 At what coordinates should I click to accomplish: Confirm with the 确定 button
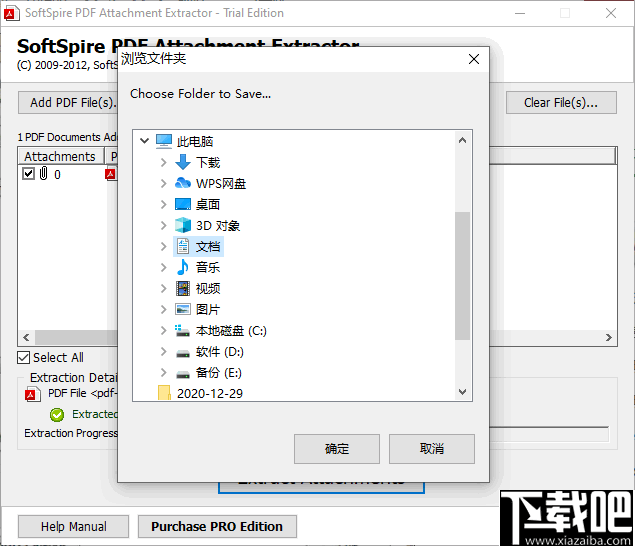pos(337,449)
